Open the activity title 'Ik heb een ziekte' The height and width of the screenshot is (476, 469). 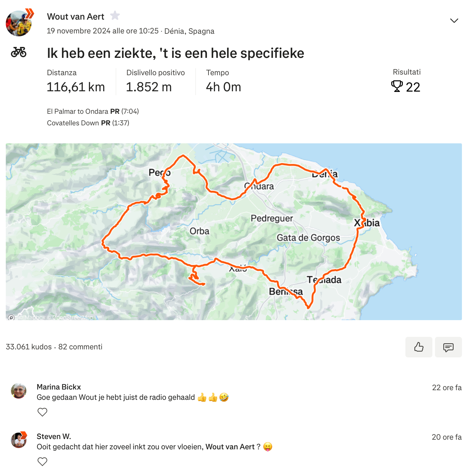175,53
